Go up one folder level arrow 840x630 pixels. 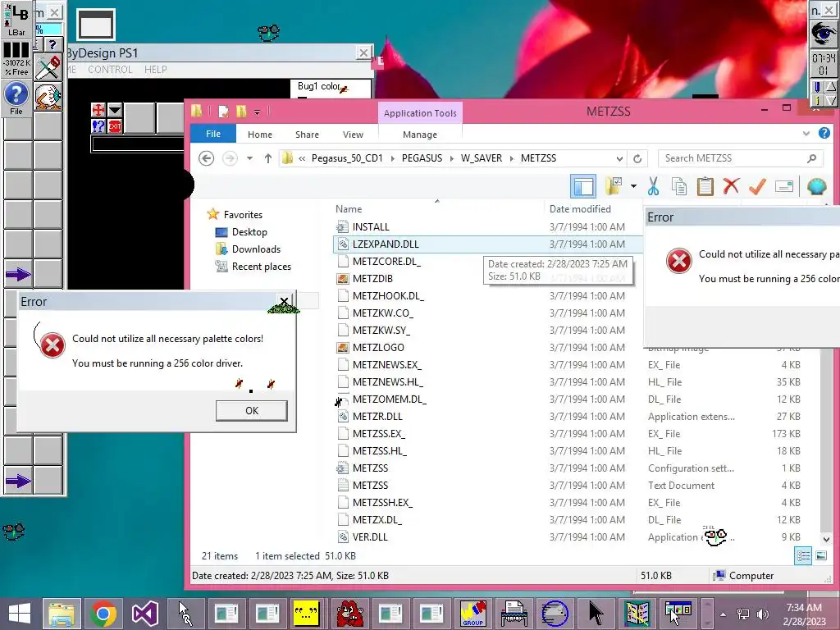[268, 158]
